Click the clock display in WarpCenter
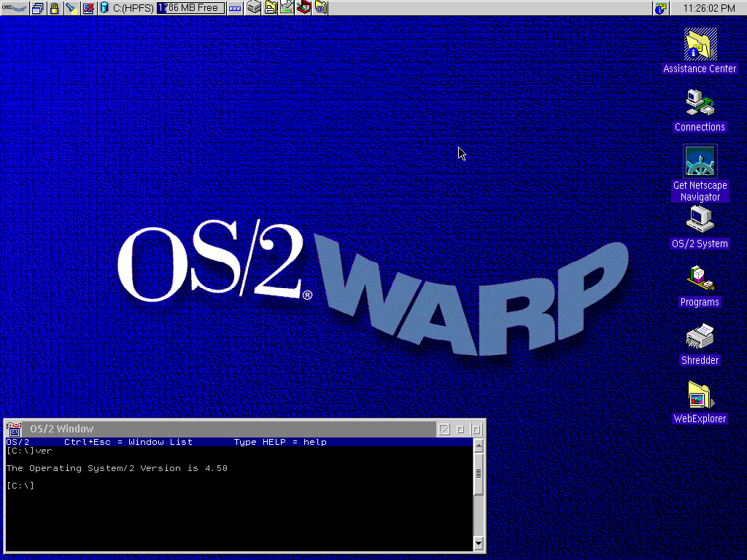Screen dimensions: 747x560 pyautogui.click(x=708, y=8)
